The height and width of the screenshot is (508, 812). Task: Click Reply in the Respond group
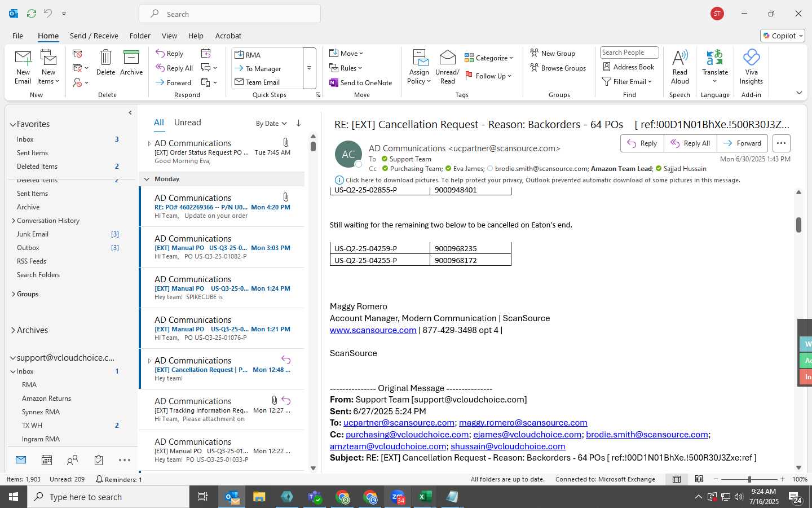coord(170,54)
